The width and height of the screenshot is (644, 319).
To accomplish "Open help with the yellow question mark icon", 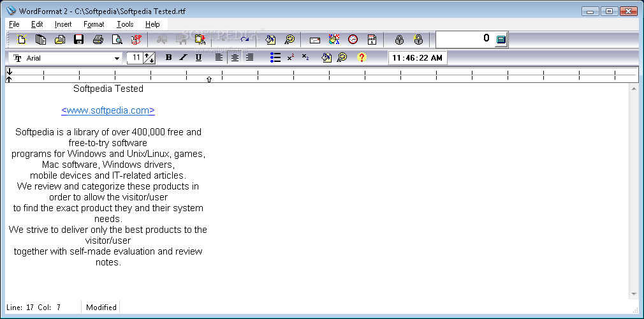I will [362, 57].
